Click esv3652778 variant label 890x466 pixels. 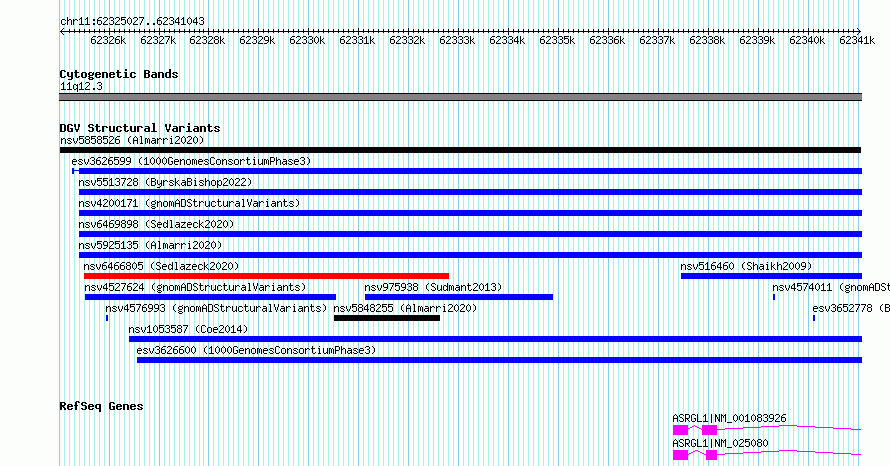[851, 308]
